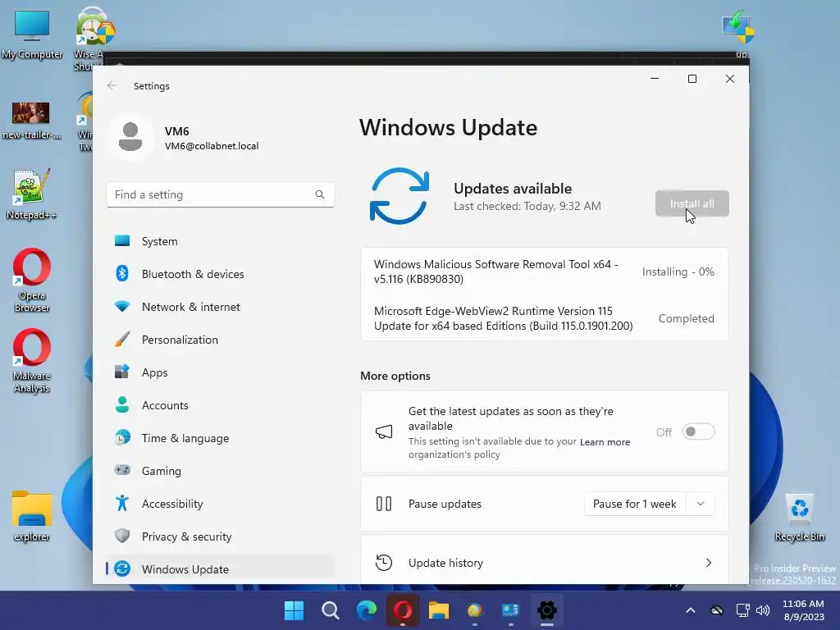The image size is (840, 630).
Task: Select the Edge-WebView2 Runtime update entry
Action: pyautogui.click(x=545, y=318)
